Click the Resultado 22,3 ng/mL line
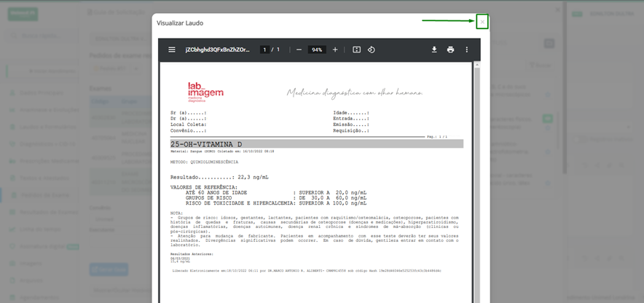Screen dimensions: 644x303 (x=220, y=177)
